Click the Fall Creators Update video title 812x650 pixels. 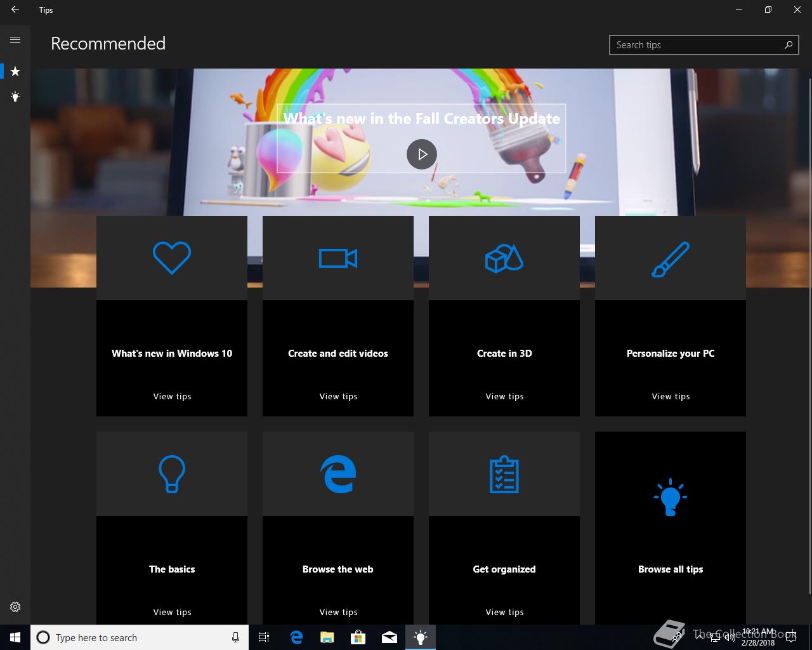pos(422,119)
